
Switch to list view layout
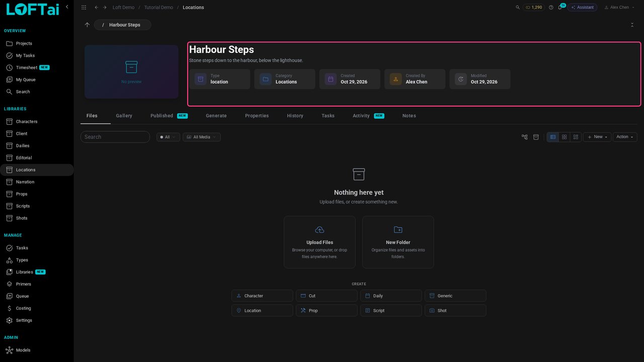(x=553, y=137)
